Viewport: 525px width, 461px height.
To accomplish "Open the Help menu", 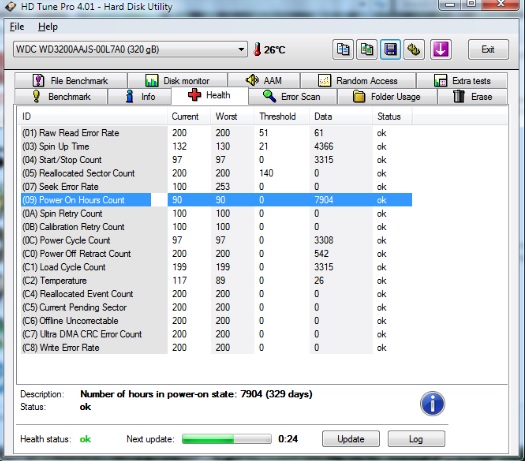I will click(x=48, y=26).
